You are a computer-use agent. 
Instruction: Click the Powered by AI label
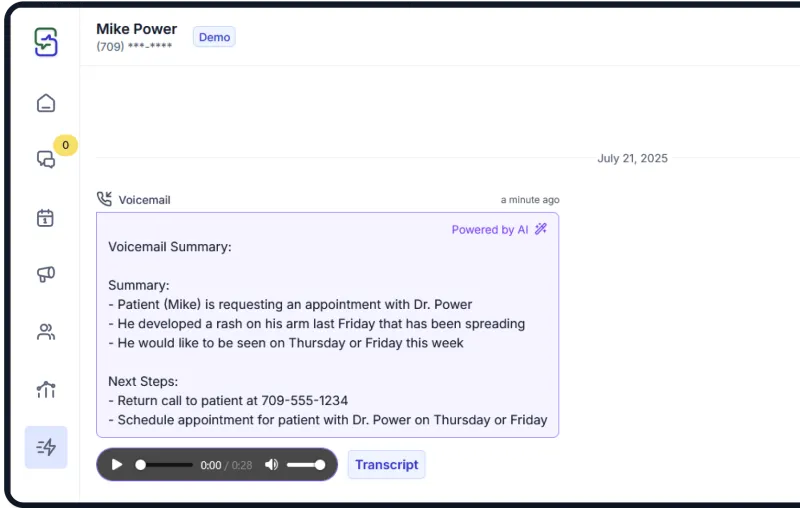[x=490, y=230]
